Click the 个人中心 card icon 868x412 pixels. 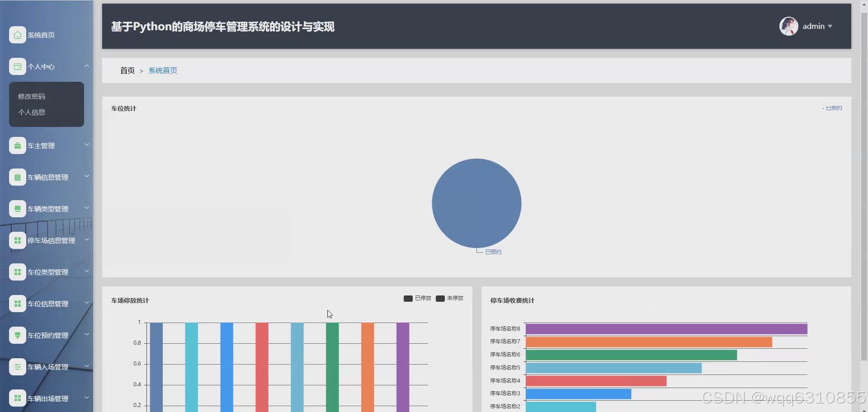click(x=17, y=66)
